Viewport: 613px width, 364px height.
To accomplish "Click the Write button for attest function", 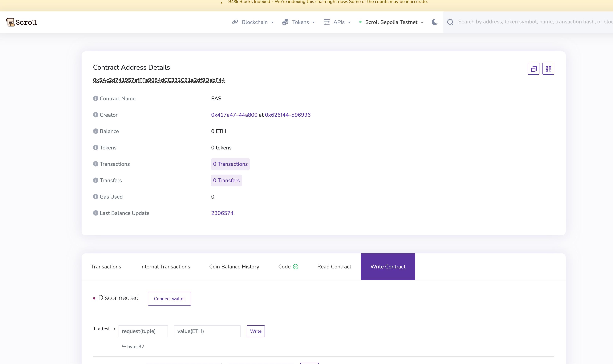I will 256,331.
